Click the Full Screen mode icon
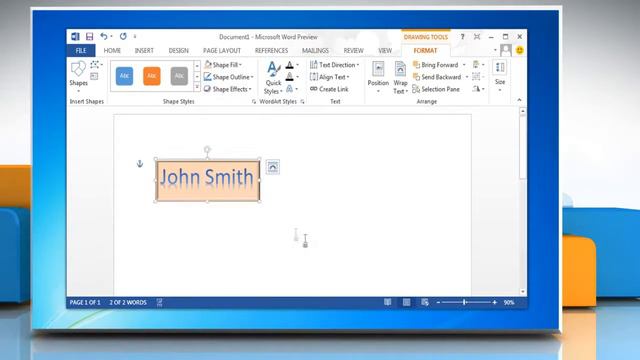Screen dimensions: 640x360 [x=477, y=37]
